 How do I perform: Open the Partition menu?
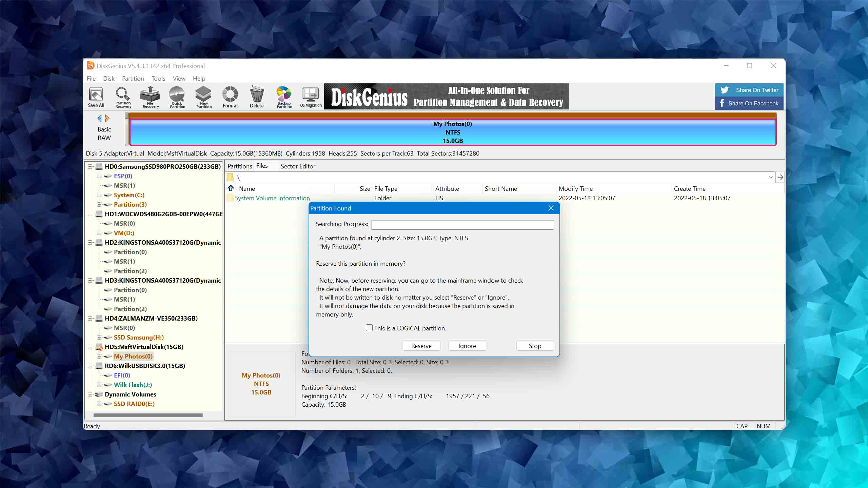tap(133, 79)
